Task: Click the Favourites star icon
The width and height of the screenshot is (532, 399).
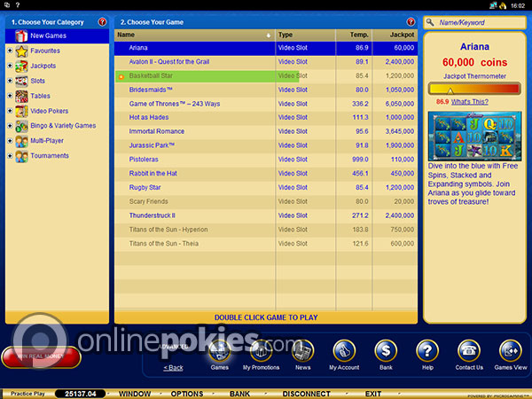Action: (x=21, y=51)
